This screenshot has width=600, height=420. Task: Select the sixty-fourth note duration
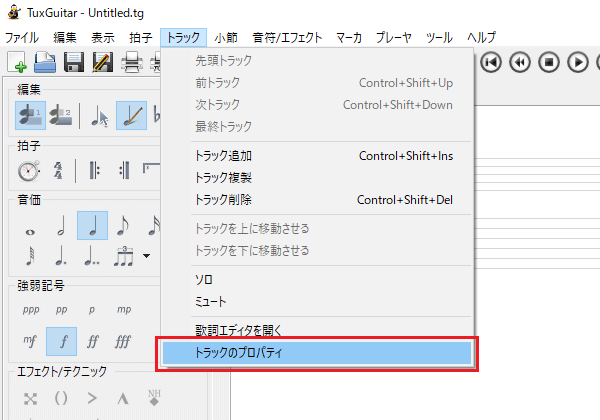click(x=31, y=256)
